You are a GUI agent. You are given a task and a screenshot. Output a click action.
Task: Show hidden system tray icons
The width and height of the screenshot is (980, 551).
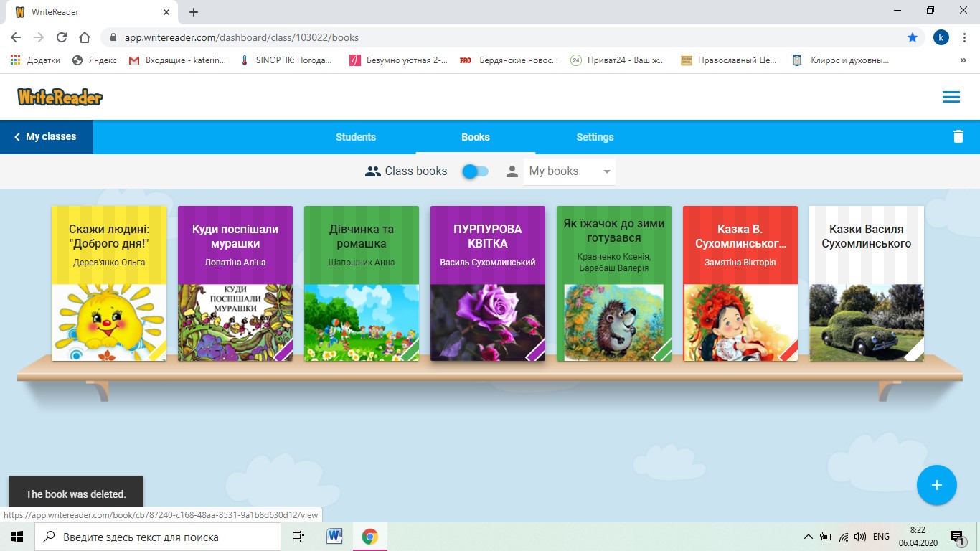(x=808, y=537)
